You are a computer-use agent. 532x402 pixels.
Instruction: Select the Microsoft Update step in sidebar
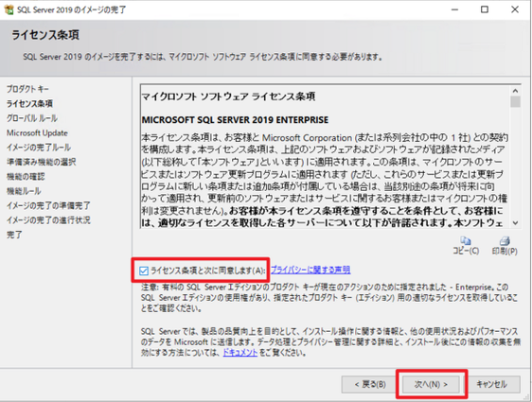37,132
